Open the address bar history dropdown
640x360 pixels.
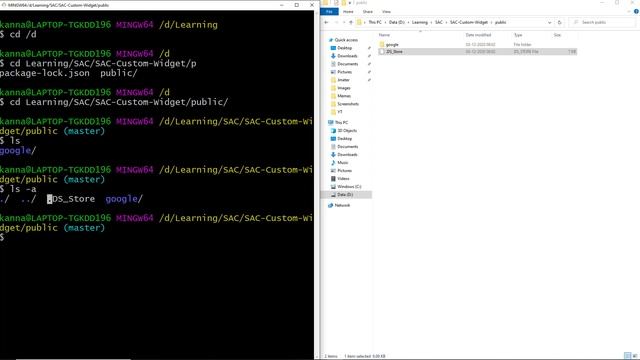tap(550, 22)
